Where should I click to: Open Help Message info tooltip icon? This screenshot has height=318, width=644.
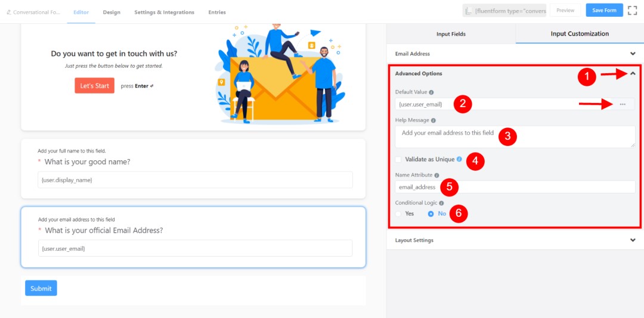pyautogui.click(x=434, y=120)
